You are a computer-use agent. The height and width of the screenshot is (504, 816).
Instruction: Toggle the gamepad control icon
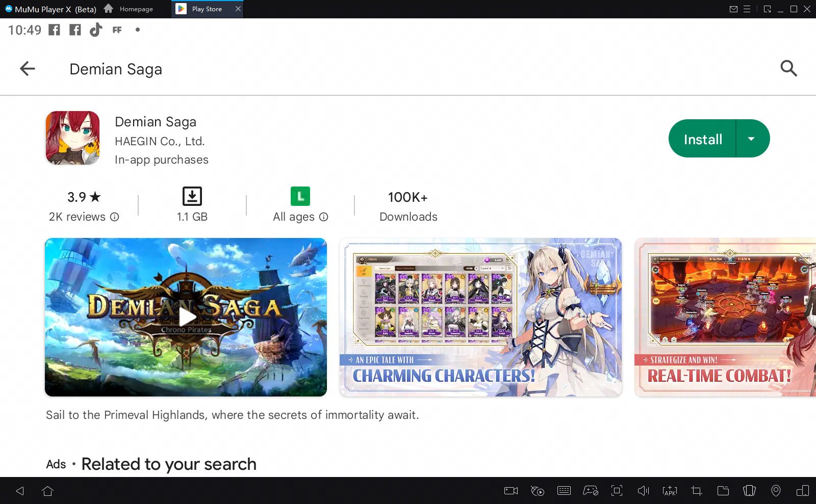590,491
